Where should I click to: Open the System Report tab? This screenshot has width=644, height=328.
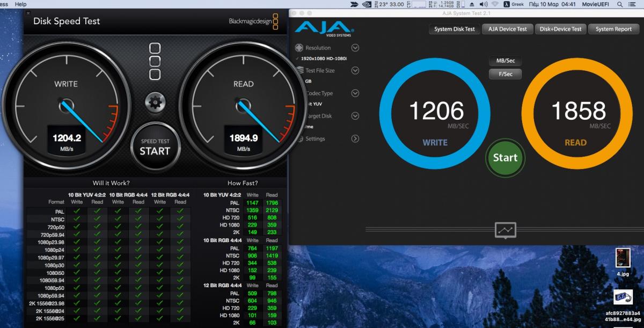(613, 29)
